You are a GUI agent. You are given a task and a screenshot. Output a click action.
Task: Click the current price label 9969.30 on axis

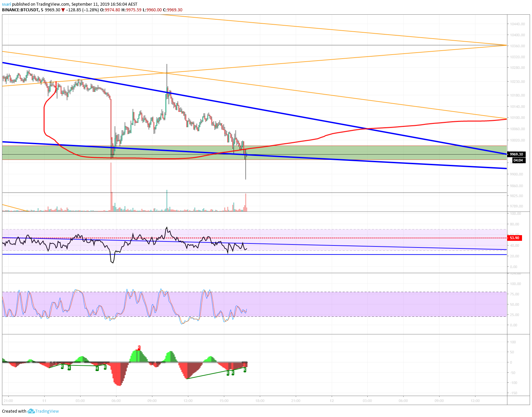pos(516,154)
